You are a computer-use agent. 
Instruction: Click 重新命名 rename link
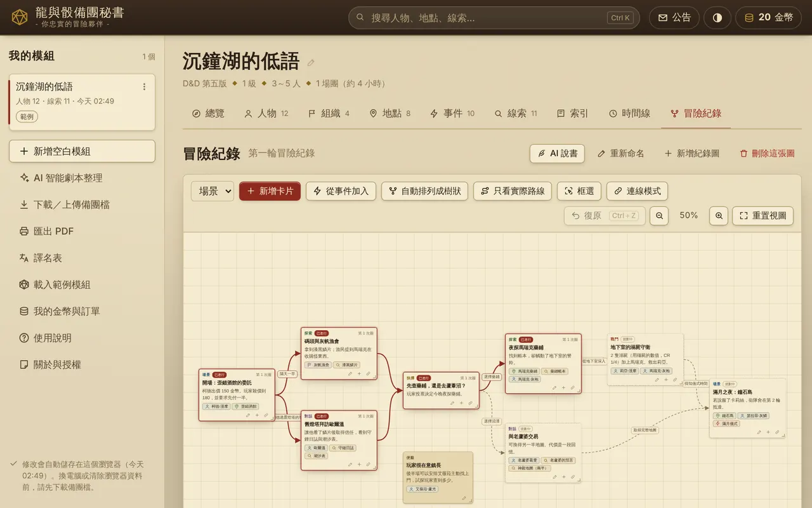[x=621, y=154]
